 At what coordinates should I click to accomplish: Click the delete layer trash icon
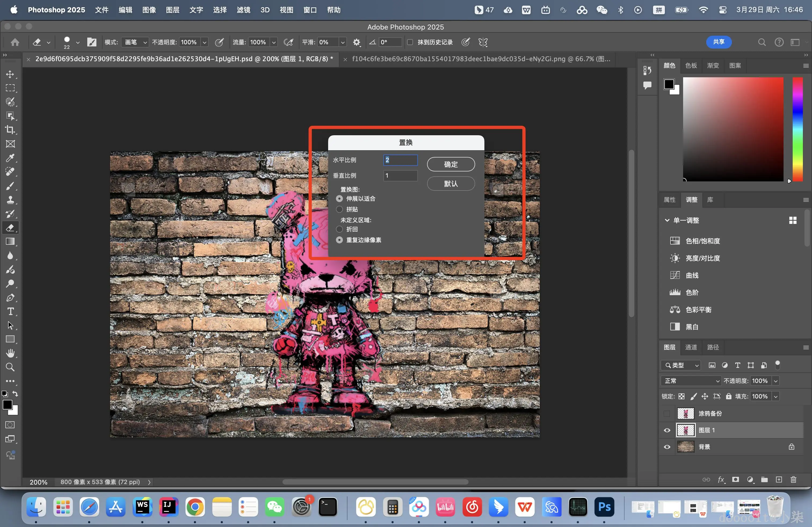pos(793,480)
